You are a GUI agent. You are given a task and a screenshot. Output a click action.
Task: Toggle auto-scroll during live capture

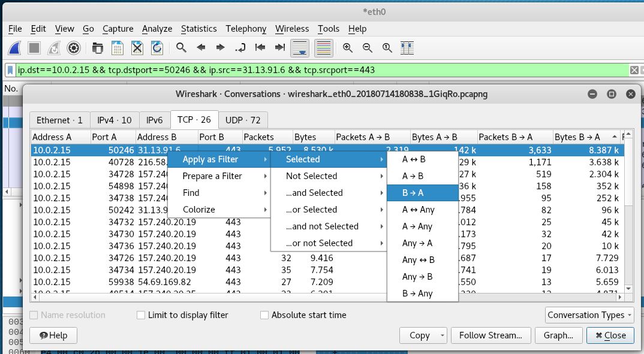(300, 48)
